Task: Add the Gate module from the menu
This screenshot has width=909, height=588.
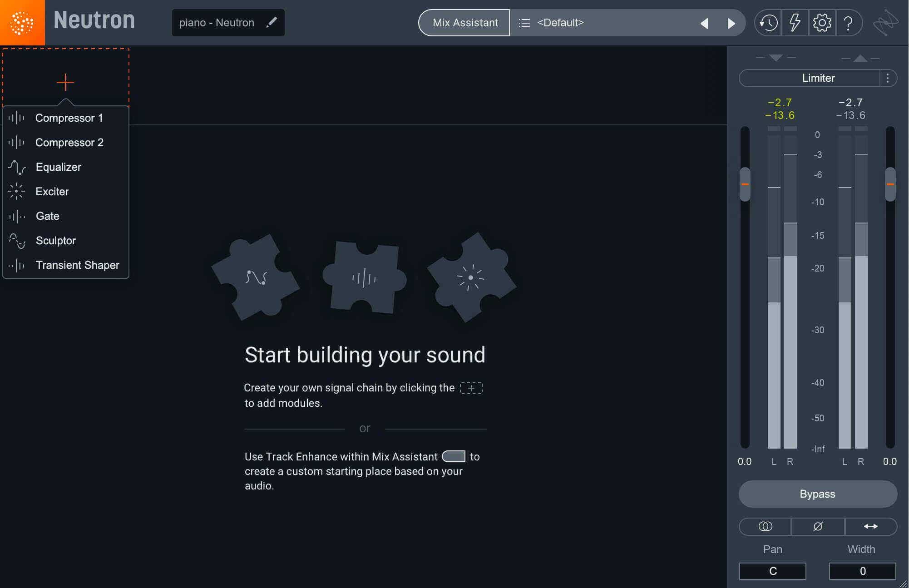Action: [66, 216]
